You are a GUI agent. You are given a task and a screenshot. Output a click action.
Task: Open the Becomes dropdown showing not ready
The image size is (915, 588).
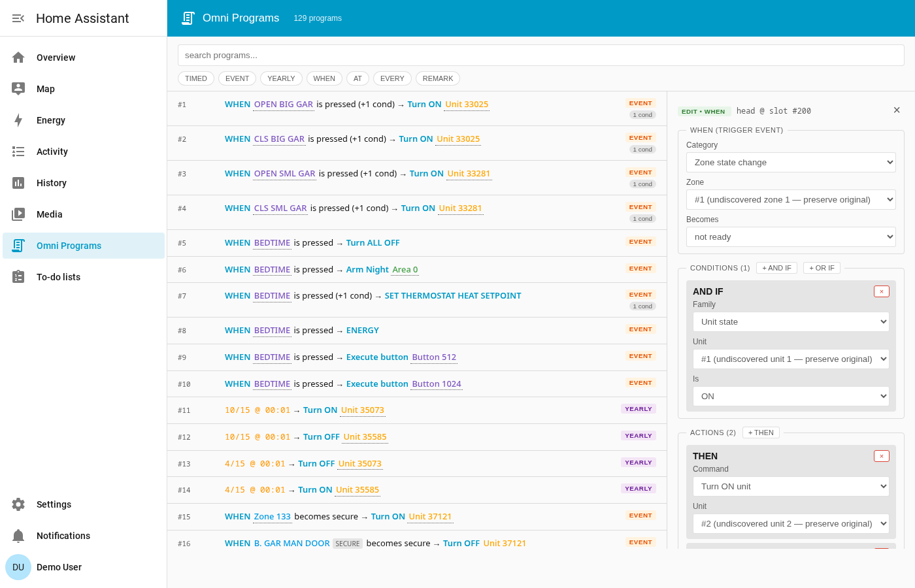click(x=791, y=237)
